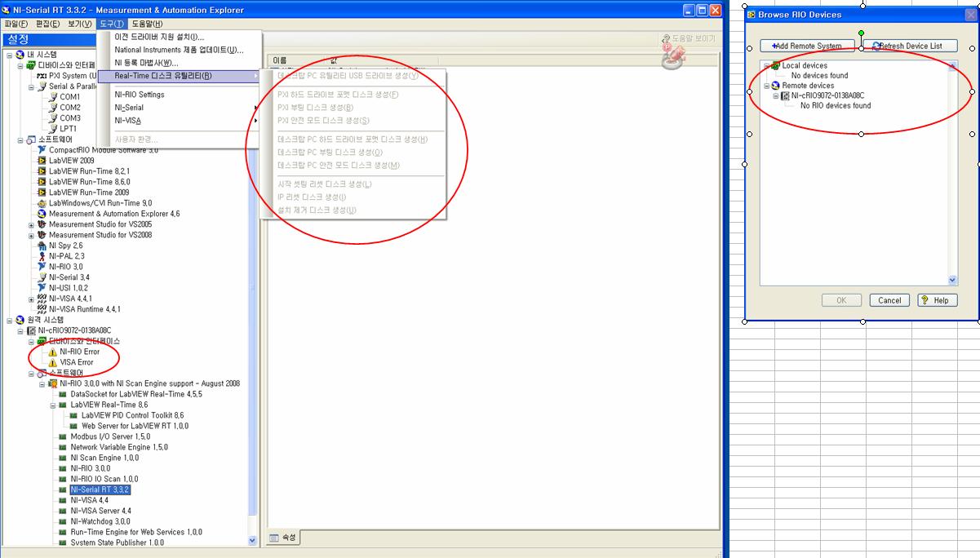The image size is (980, 558).
Task: Select the COM3 port icon
Action: click(53, 118)
